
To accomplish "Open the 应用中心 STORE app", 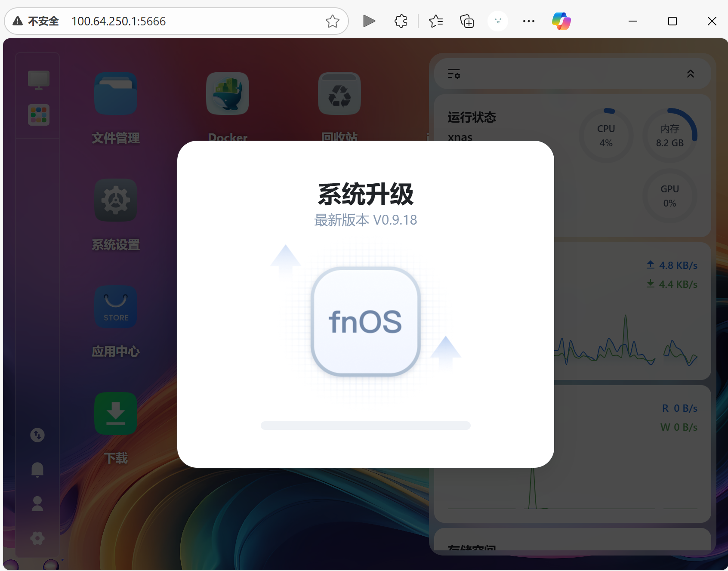I will coord(116,307).
